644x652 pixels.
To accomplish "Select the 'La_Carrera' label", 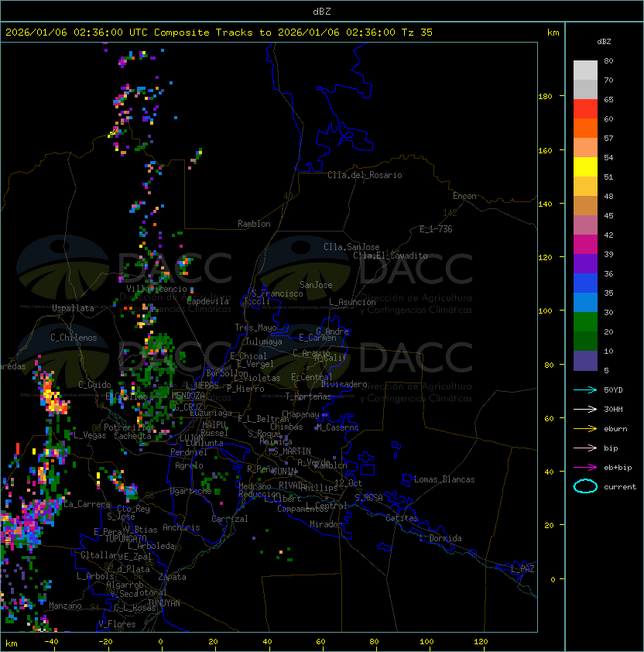I will (87, 504).
